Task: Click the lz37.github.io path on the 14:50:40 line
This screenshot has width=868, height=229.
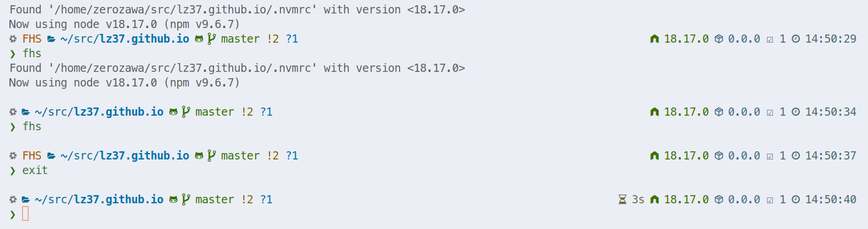Action: point(118,200)
